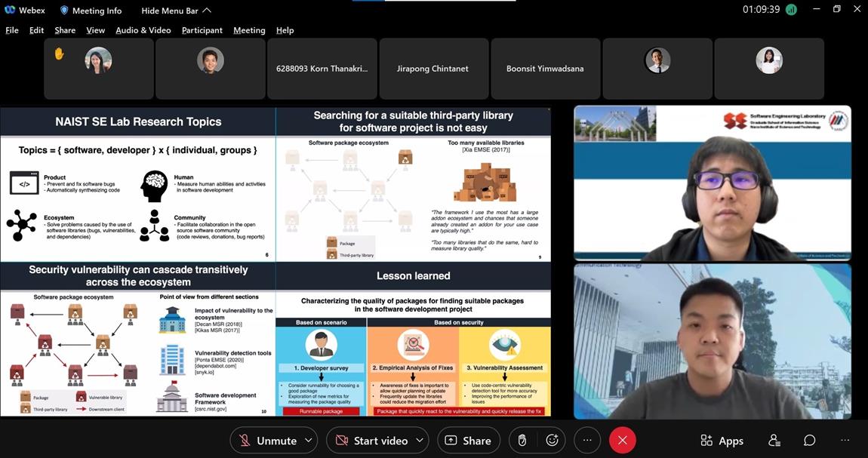
Task: Open the Meeting Info shield icon
Action: (64, 11)
